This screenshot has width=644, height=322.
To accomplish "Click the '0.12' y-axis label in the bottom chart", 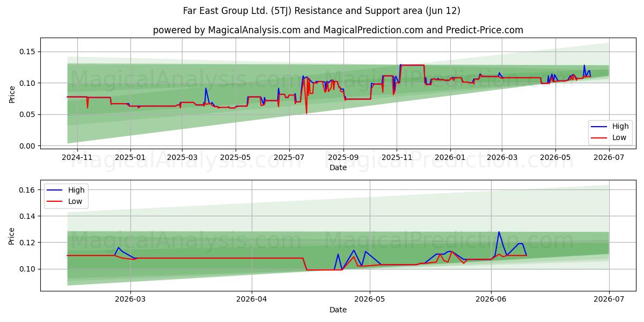I will click(27, 243).
